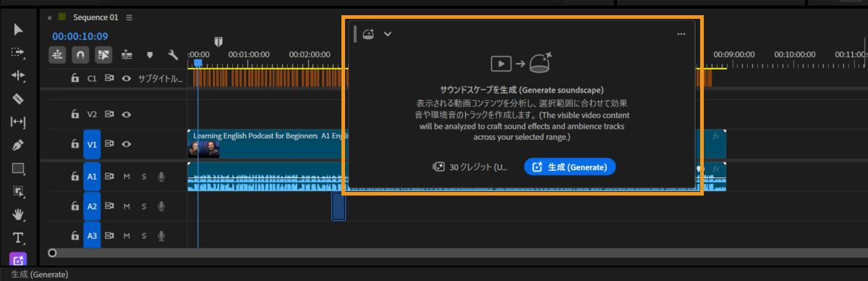Screen dimensions: 868x281
Task: Enable voice-over record on track A2
Action: (161, 206)
